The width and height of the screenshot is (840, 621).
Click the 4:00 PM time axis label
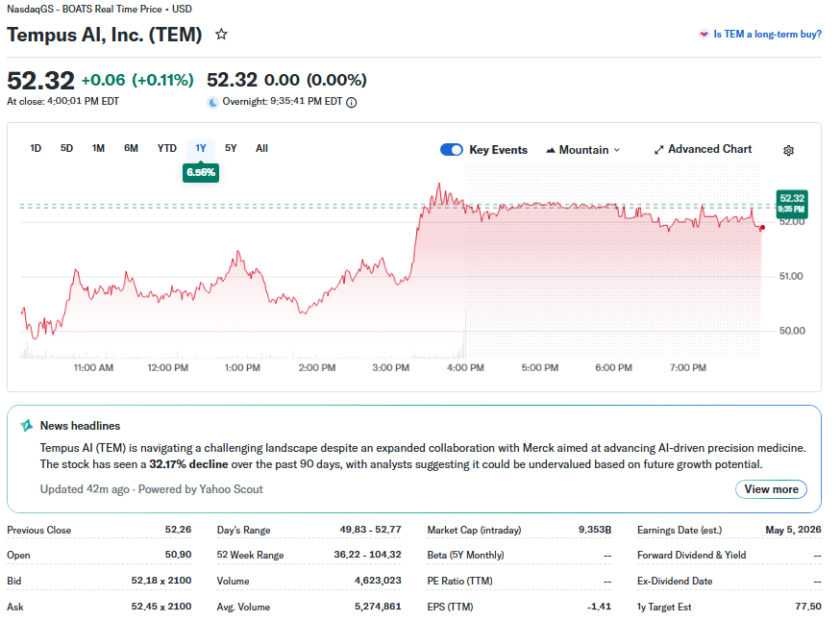click(465, 368)
